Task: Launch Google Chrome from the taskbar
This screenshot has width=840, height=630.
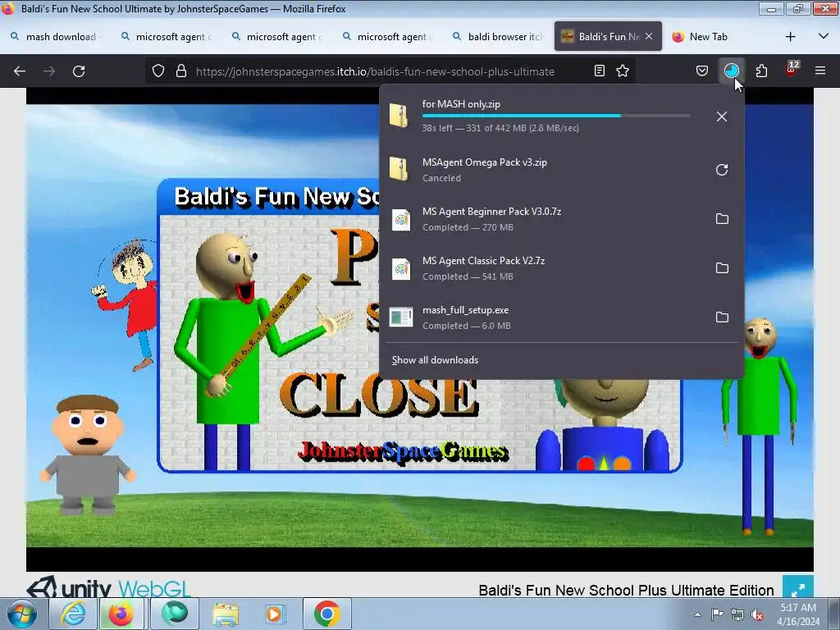Action: pyautogui.click(x=326, y=614)
